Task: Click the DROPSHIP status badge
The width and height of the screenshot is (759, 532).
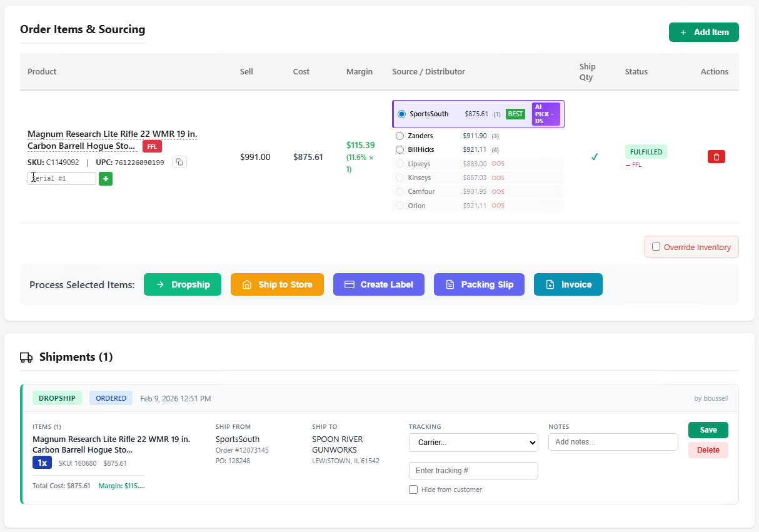Action: point(57,398)
